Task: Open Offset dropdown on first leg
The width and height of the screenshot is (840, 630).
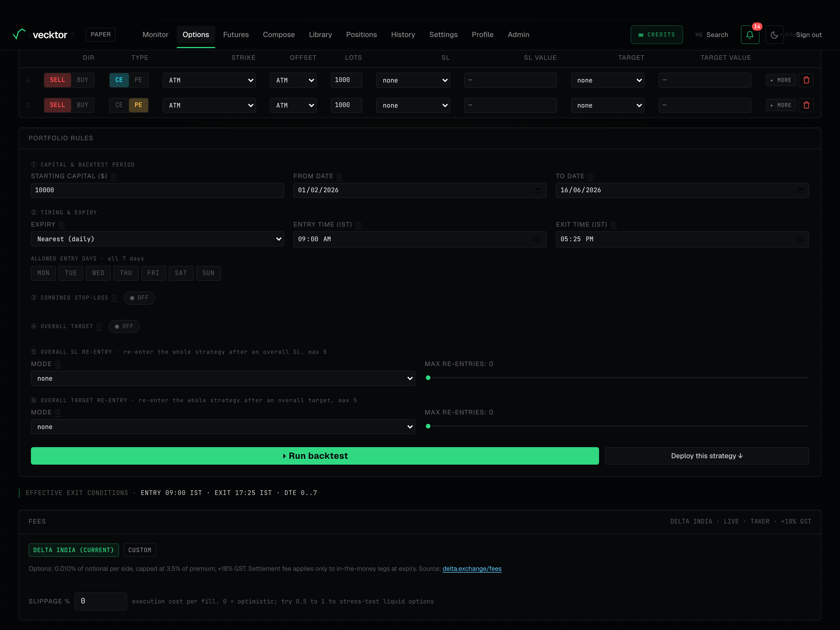Action: (293, 80)
